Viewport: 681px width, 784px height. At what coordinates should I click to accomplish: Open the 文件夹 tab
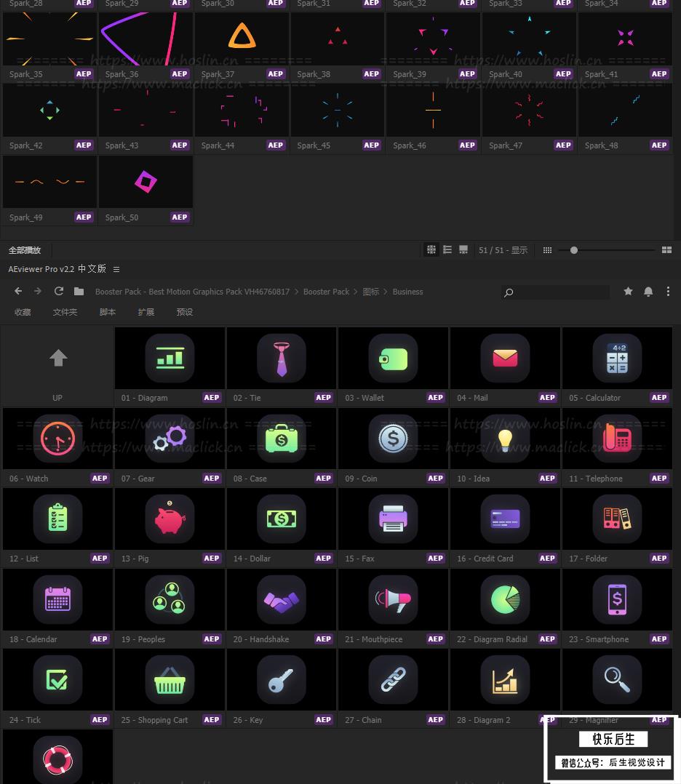pos(65,312)
